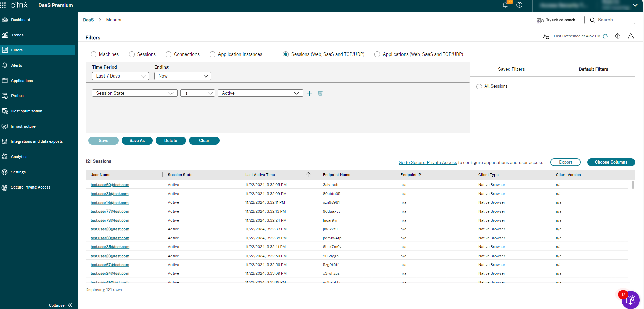Open Trends in the sidebar

17,35
